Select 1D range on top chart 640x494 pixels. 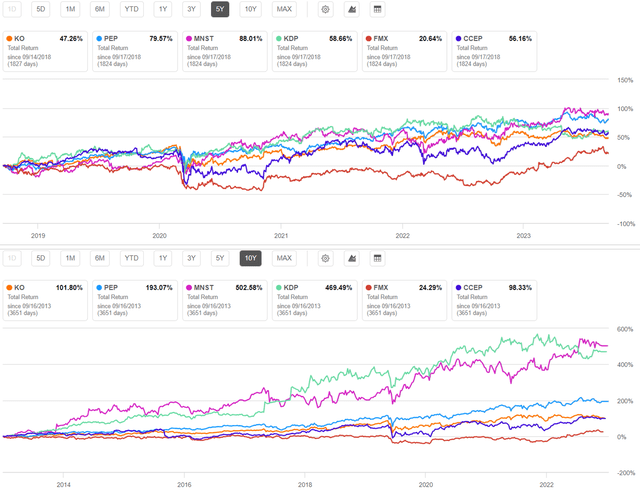point(12,9)
